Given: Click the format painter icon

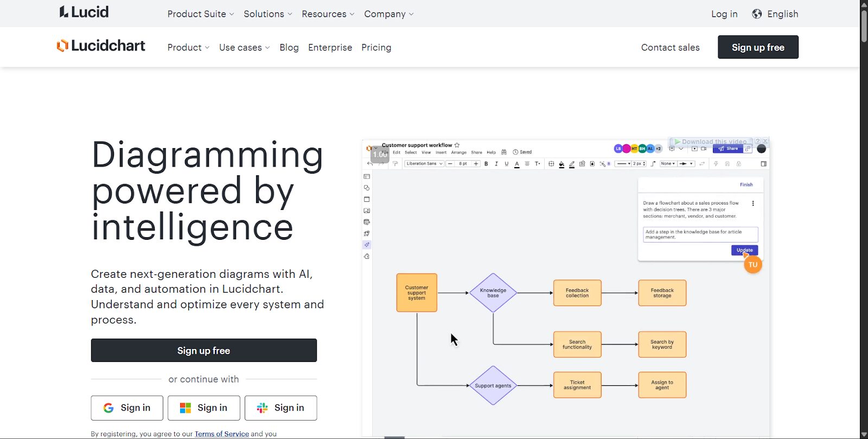Looking at the screenshot, I should coord(395,164).
